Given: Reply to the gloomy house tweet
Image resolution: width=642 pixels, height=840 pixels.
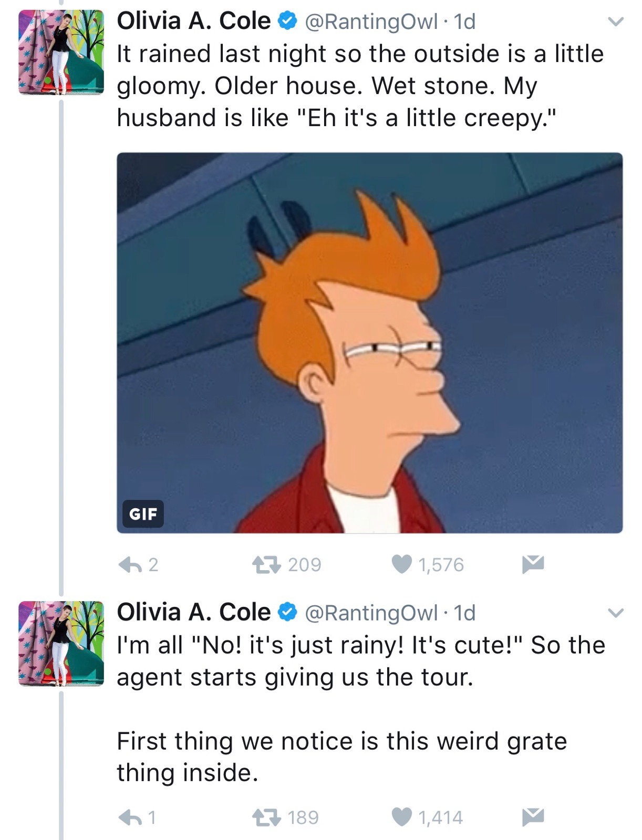Looking at the screenshot, I should (129, 564).
